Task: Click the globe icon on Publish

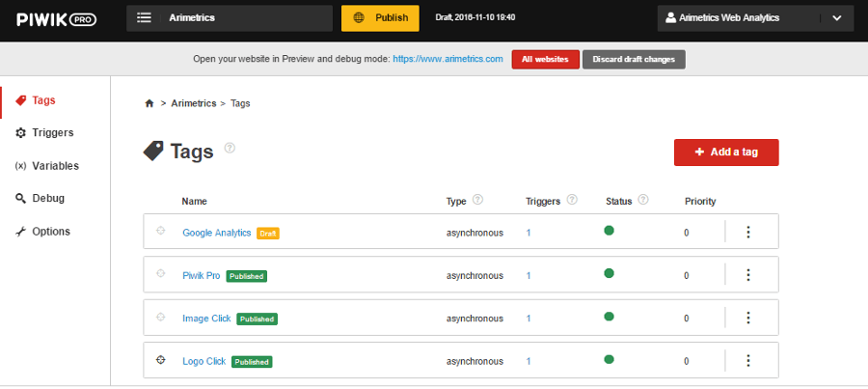Action: tap(359, 17)
